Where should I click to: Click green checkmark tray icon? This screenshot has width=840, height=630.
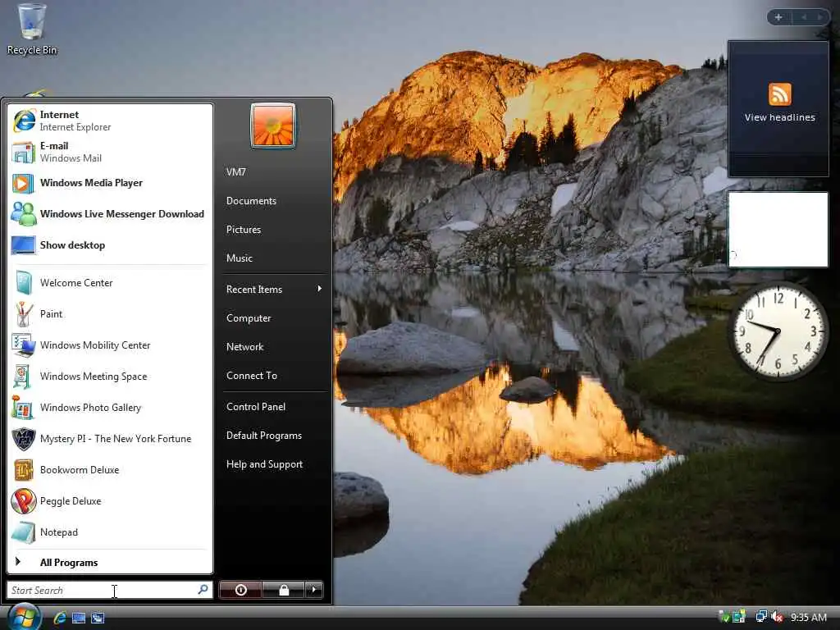(x=724, y=617)
